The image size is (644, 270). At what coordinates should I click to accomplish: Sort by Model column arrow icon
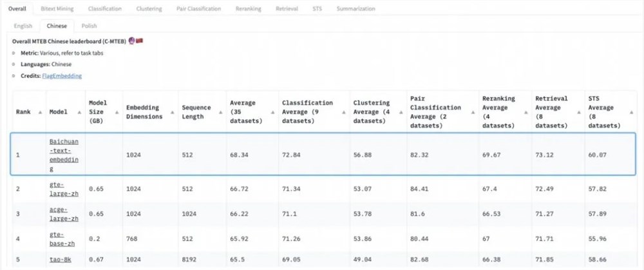79,112
